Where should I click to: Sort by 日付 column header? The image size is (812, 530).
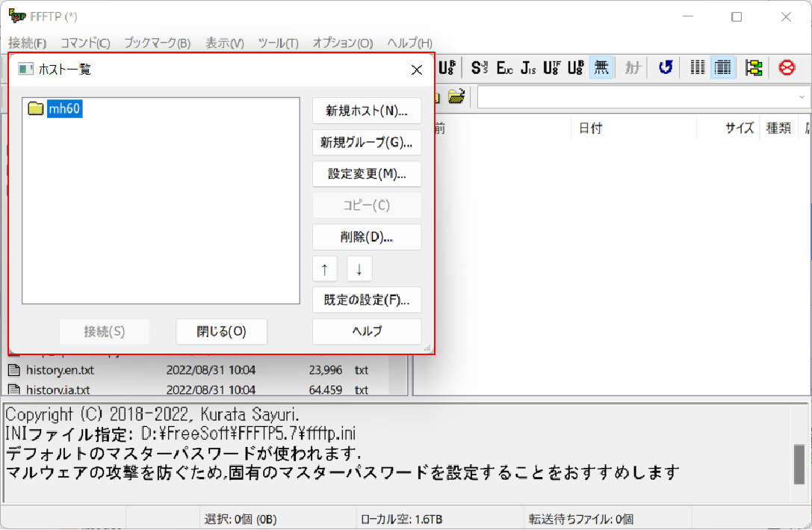pyautogui.click(x=634, y=128)
